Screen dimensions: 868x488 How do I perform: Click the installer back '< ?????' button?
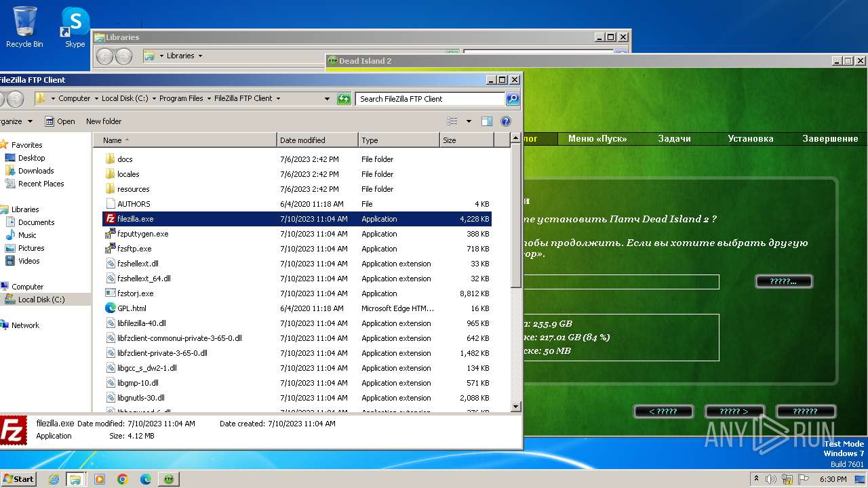click(x=663, y=411)
